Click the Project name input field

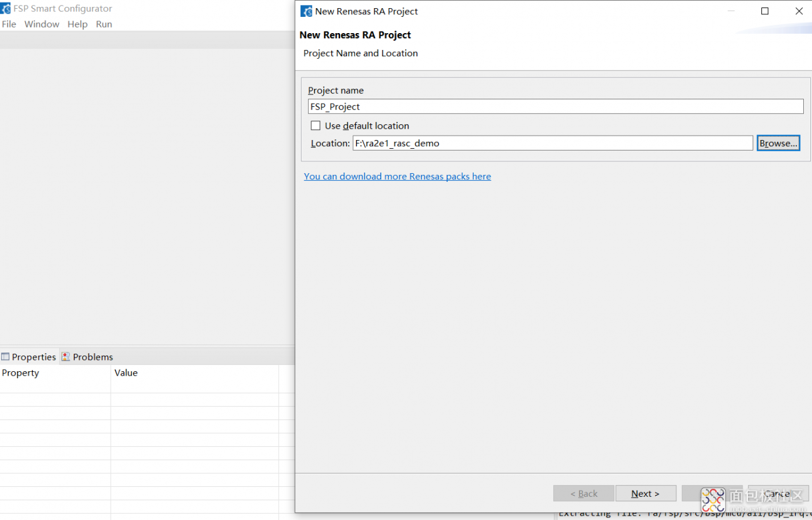[556, 106]
